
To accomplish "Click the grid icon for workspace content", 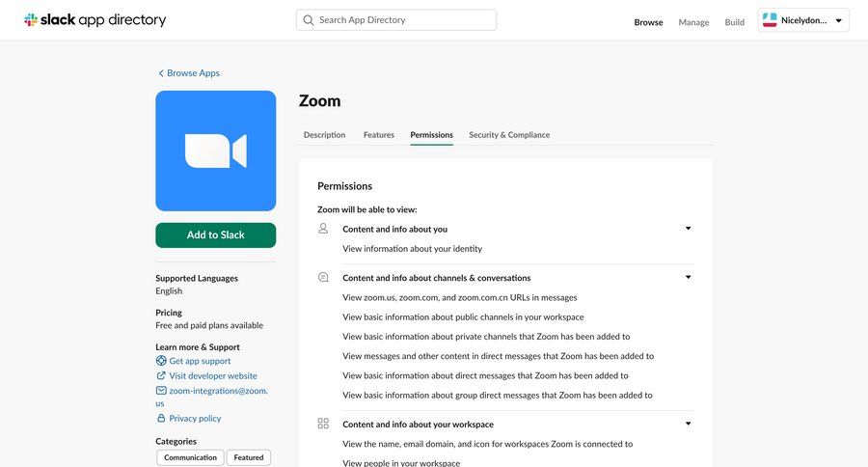I will click(323, 424).
